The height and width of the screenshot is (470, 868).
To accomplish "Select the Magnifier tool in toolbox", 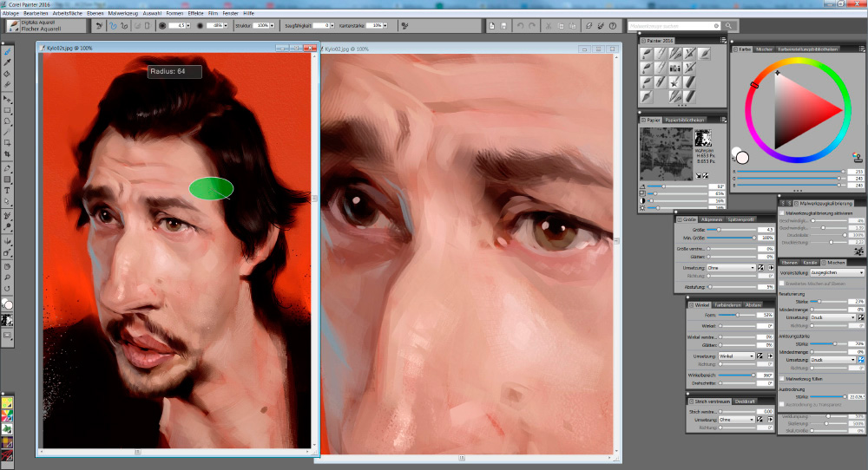I will point(8,277).
